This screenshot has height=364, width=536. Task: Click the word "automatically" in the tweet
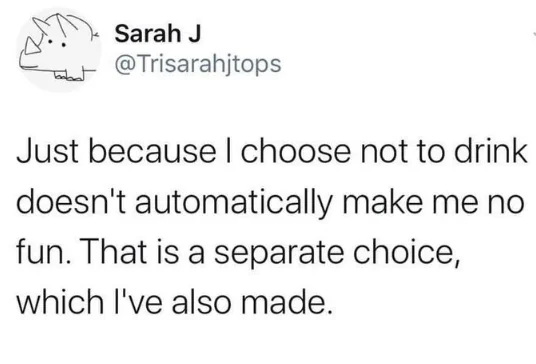(234, 201)
